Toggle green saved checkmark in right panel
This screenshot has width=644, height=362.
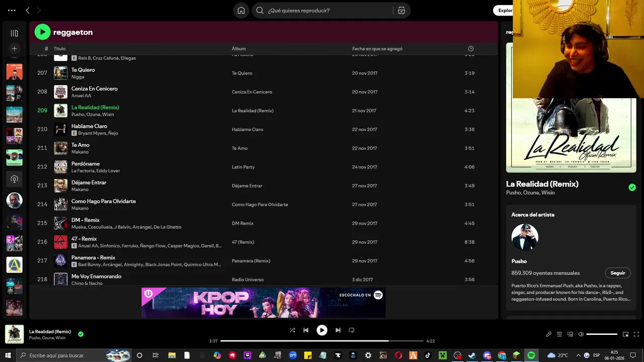(632, 188)
